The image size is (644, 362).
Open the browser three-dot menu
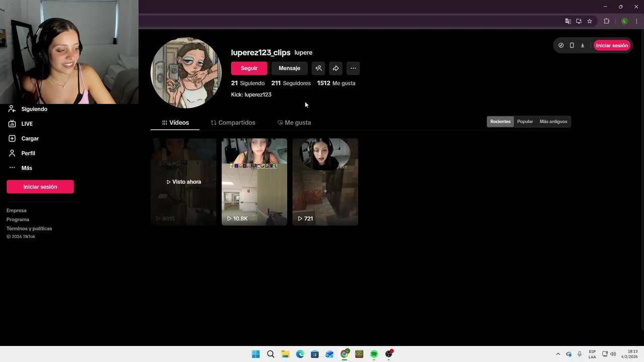click(636, 21)
